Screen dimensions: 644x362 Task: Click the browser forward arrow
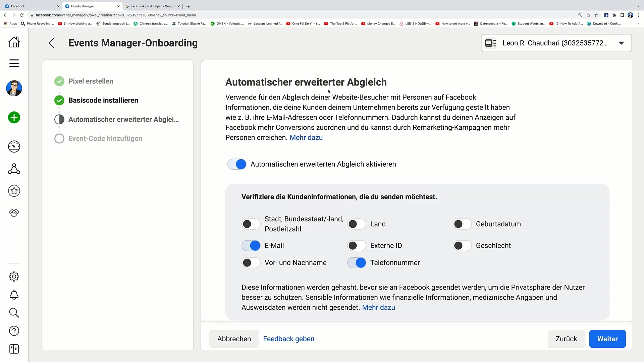13,15
